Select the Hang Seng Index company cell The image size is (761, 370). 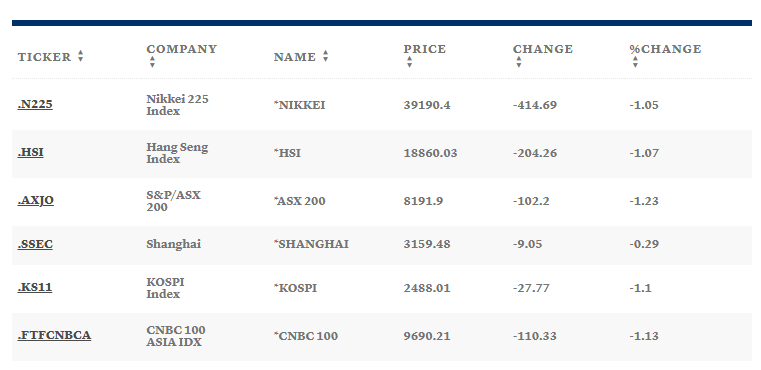point(177,153)
